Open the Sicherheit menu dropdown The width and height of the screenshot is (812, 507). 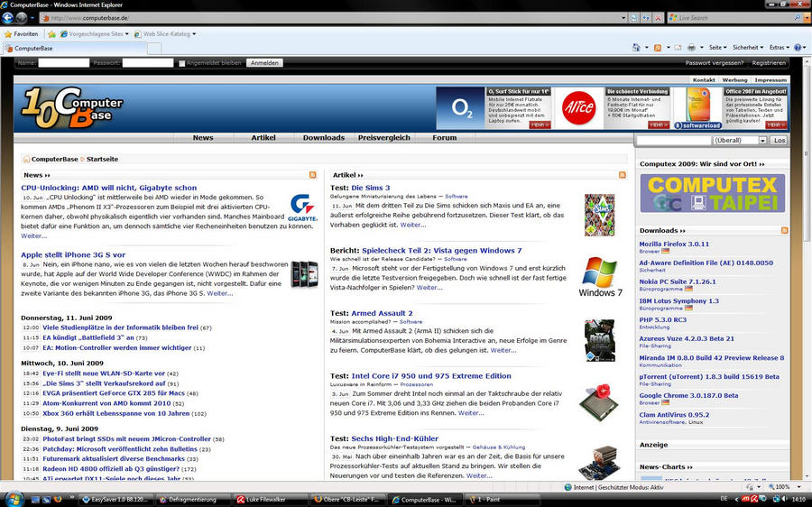(748, 48)
